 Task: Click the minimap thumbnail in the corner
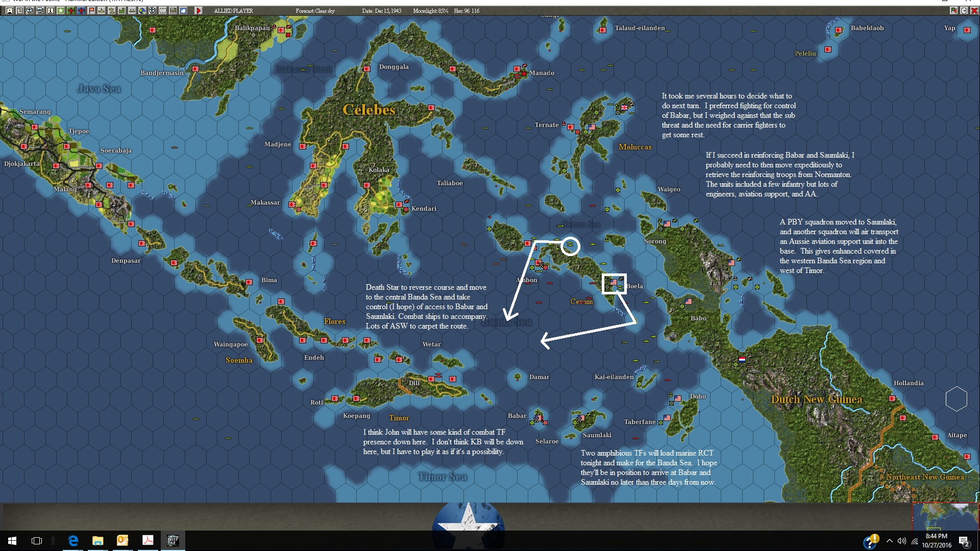click(x=945, y=516)
